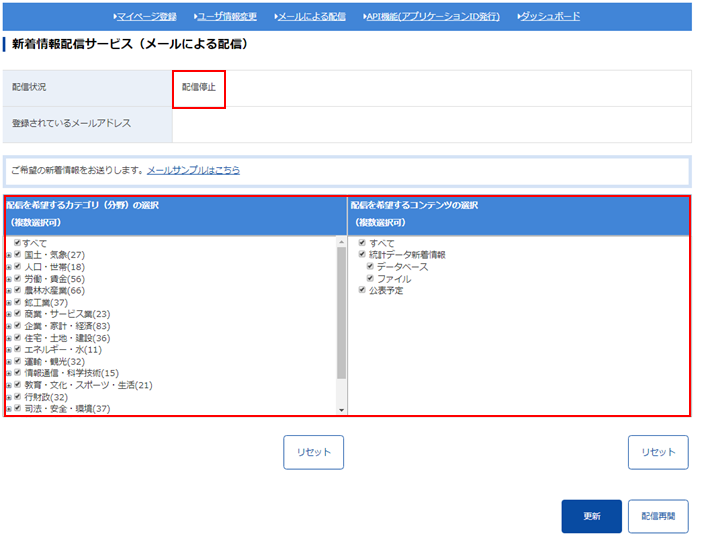Toggle the 統計データ新着情報 checkbox
Image resolution: width=702 pixels, height=542 pixels.
[x=362, y=255]
